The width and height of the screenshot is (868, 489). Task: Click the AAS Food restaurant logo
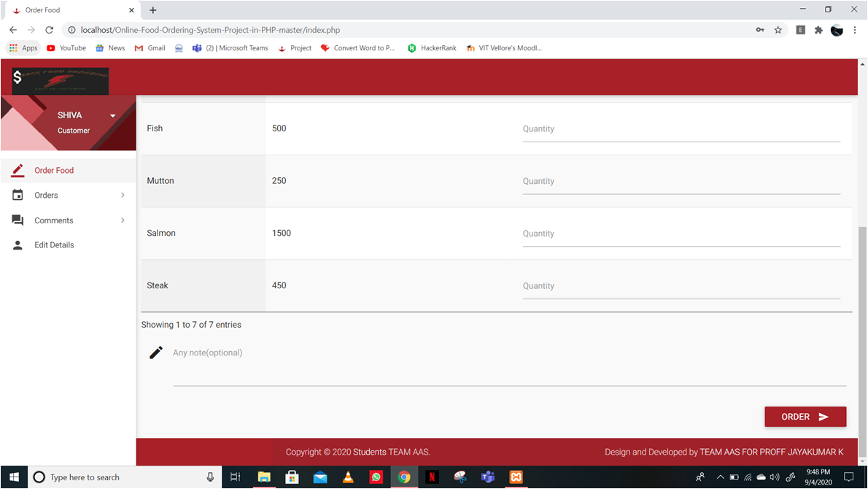[58, 80]
